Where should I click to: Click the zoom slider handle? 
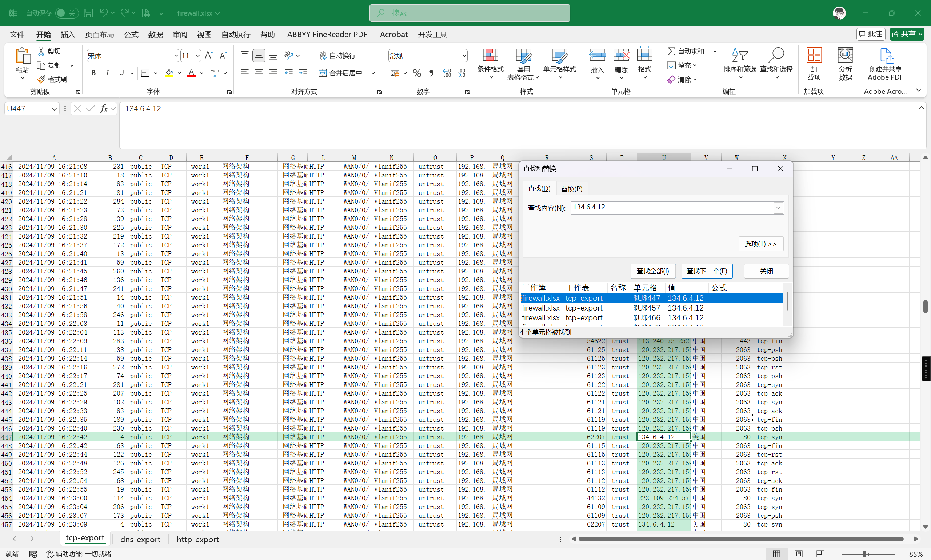click(x=864, y=554)
